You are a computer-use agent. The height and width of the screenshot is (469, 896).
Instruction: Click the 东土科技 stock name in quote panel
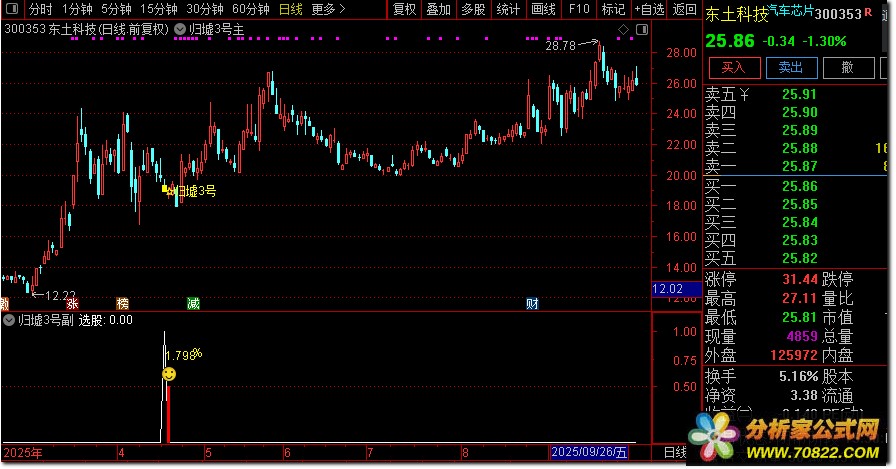coord(736,14)
